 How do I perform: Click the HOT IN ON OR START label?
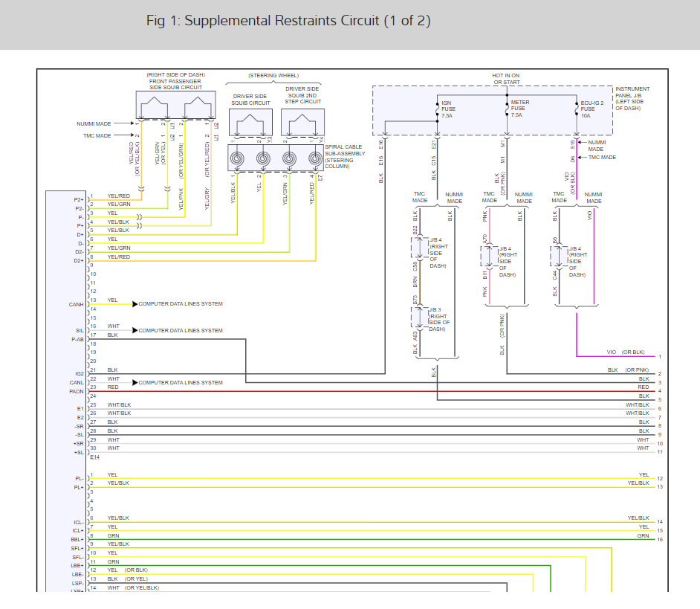click(506, 79)
